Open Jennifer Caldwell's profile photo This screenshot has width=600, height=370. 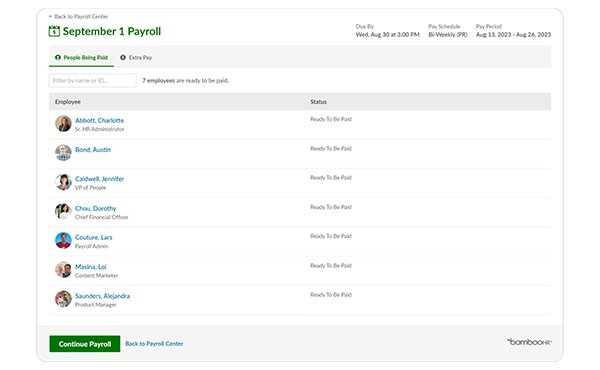63,182
